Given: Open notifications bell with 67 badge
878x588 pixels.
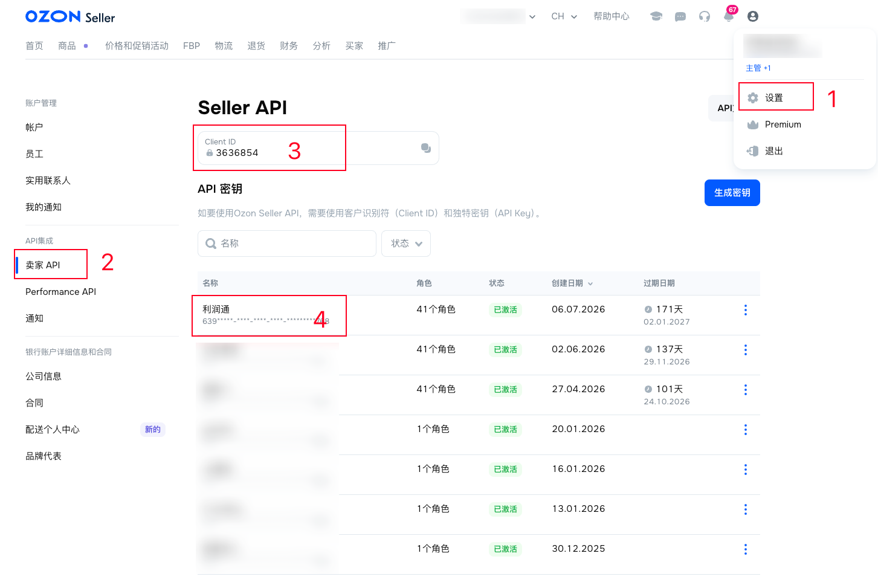Looking at the screenshot, I should pos(729,15).
